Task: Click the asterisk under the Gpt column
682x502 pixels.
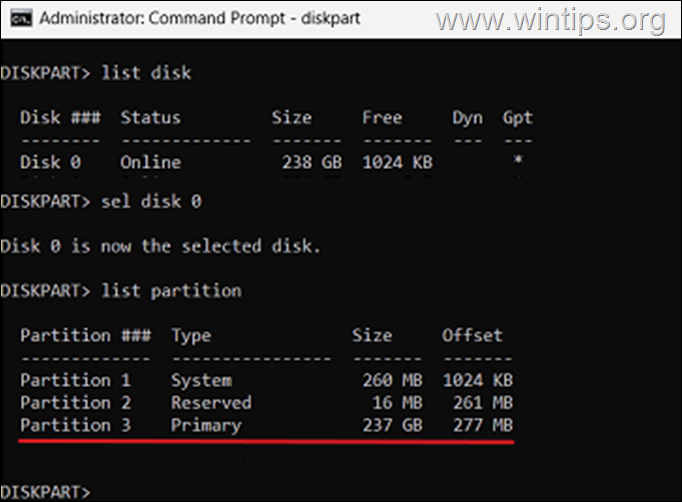Action: point(517,162)
